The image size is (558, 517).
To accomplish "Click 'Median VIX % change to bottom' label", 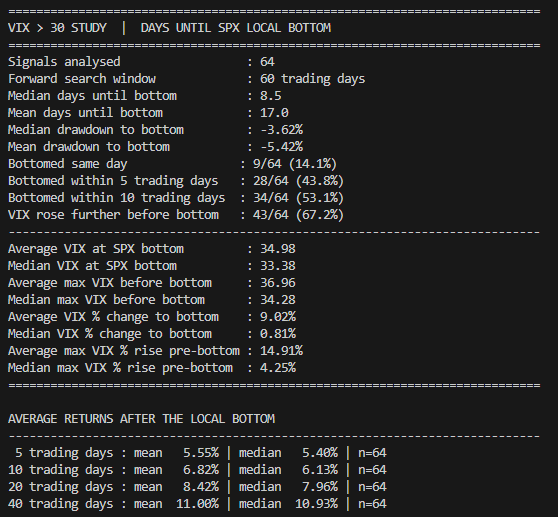I will 110,334.
